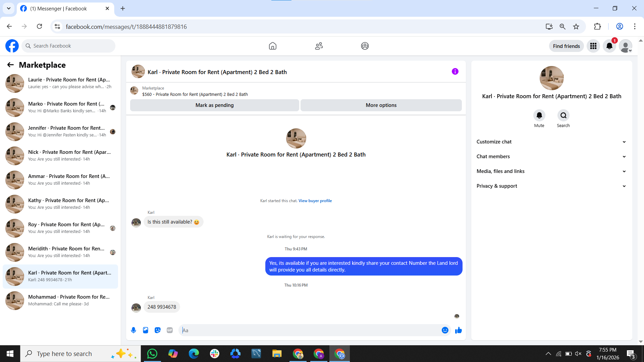Click the Search in conversation icon

click(563, 116)
